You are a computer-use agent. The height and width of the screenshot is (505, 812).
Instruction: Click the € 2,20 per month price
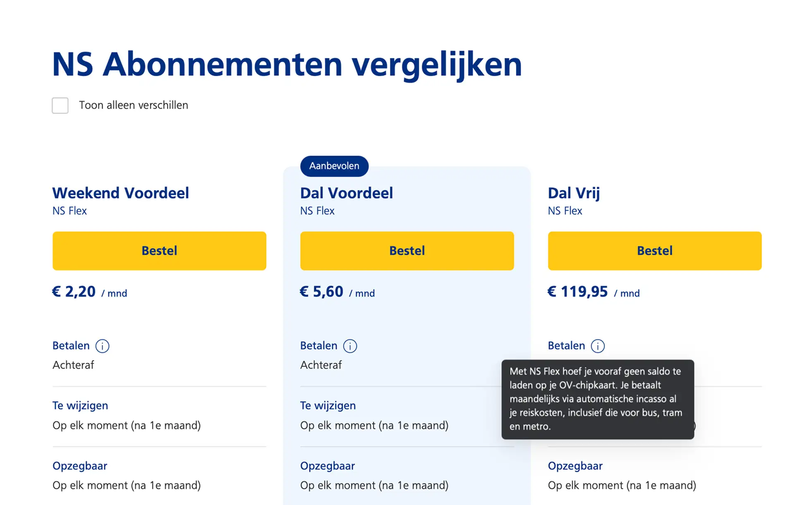click(89, 292)
